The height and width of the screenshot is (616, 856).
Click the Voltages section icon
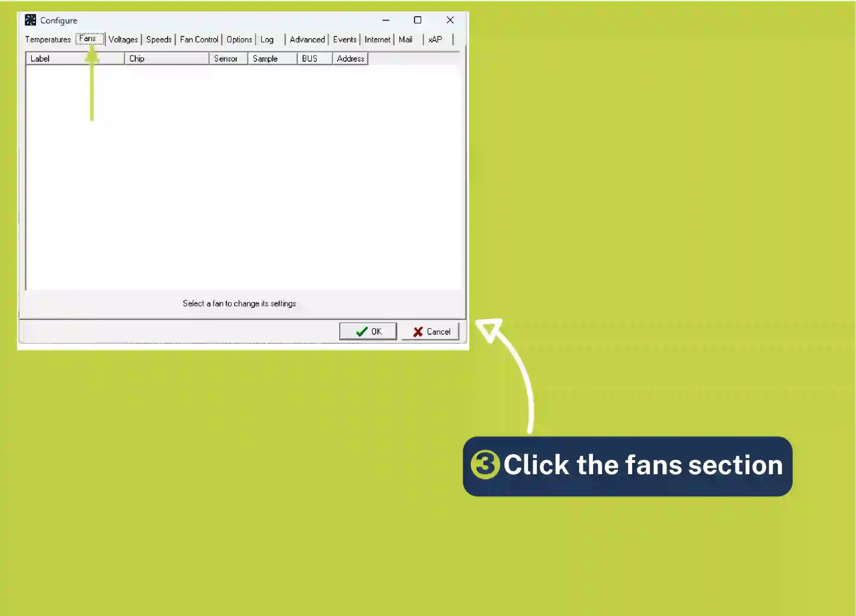click(122, 39)
